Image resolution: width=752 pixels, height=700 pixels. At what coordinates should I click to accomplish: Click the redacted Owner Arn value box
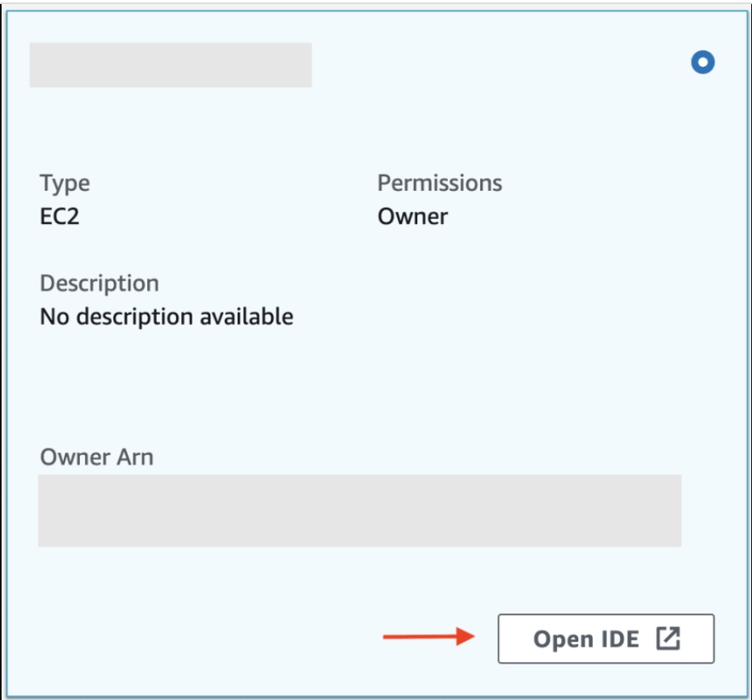pos(360,511)
